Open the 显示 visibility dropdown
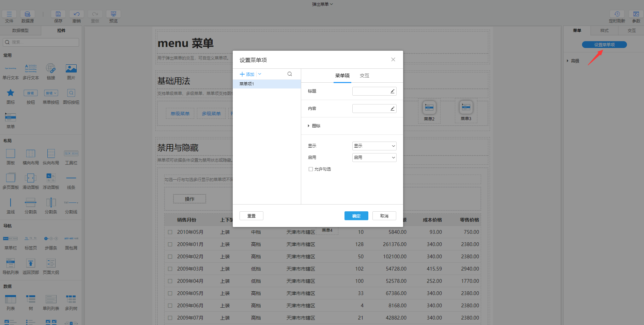 tap(374, 146)
